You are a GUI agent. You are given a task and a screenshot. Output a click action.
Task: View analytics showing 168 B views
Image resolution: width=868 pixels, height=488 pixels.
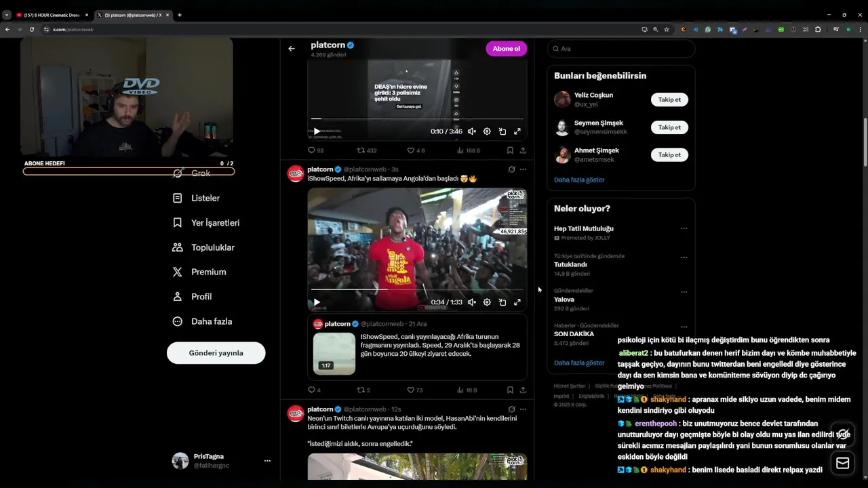point(469,150)
